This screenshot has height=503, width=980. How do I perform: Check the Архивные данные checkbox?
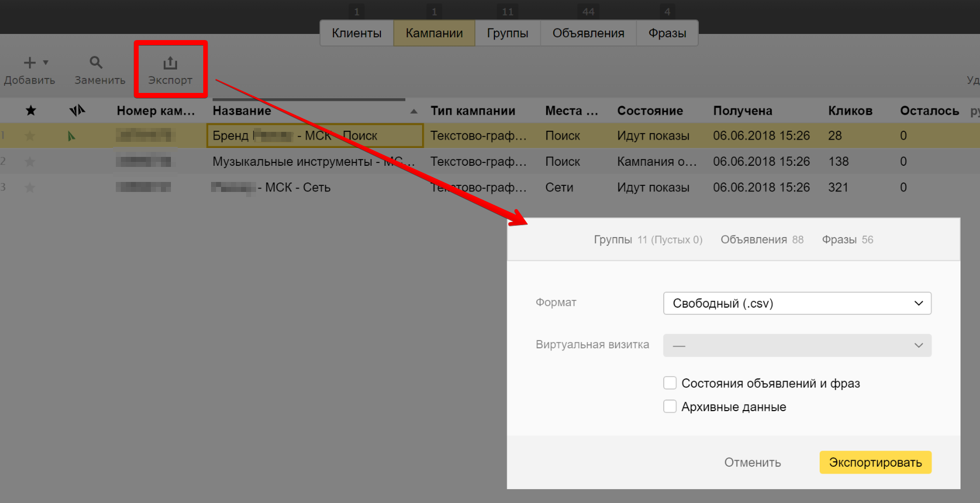point(670,407)
